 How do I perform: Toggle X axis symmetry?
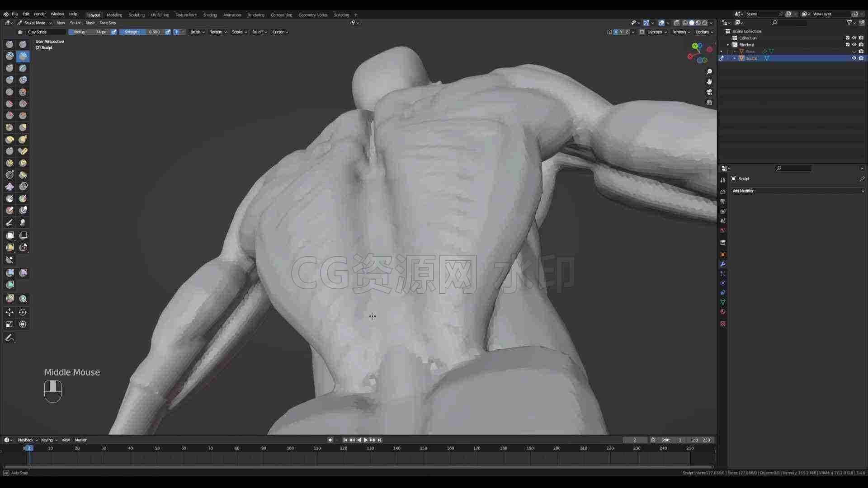616,32
